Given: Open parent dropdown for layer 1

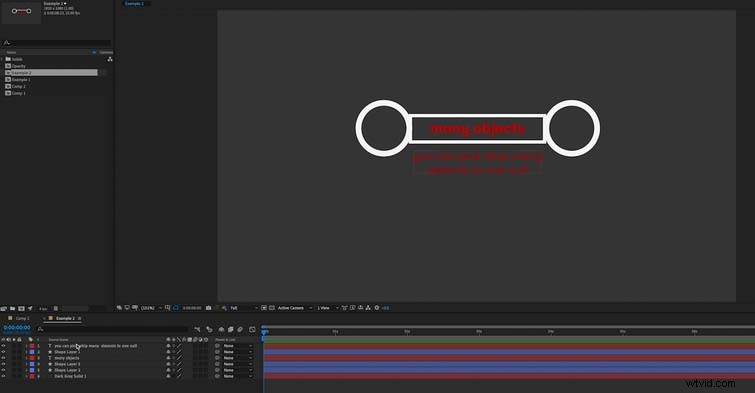Looking at the screenshot, I should (237, 346).
